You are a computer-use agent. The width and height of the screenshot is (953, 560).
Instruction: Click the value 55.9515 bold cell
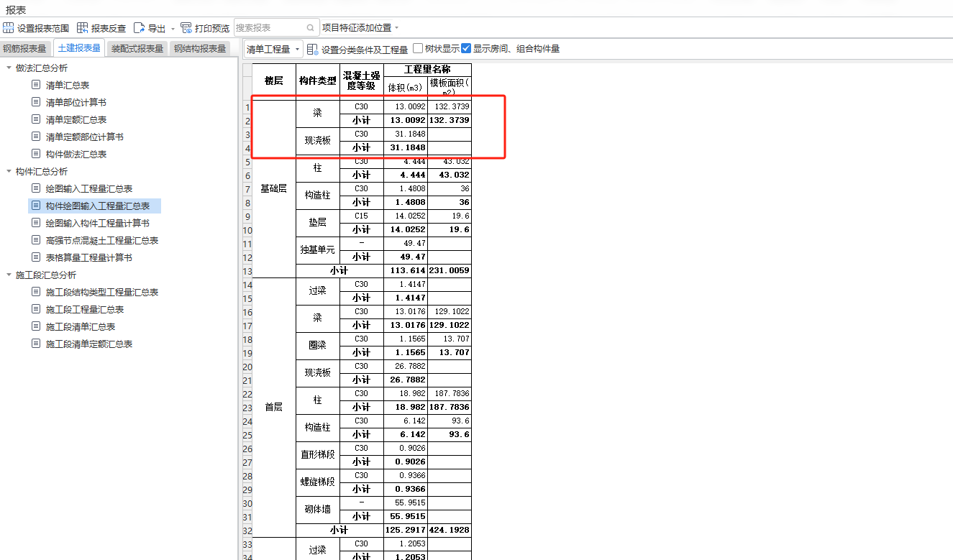coord(406,516)
